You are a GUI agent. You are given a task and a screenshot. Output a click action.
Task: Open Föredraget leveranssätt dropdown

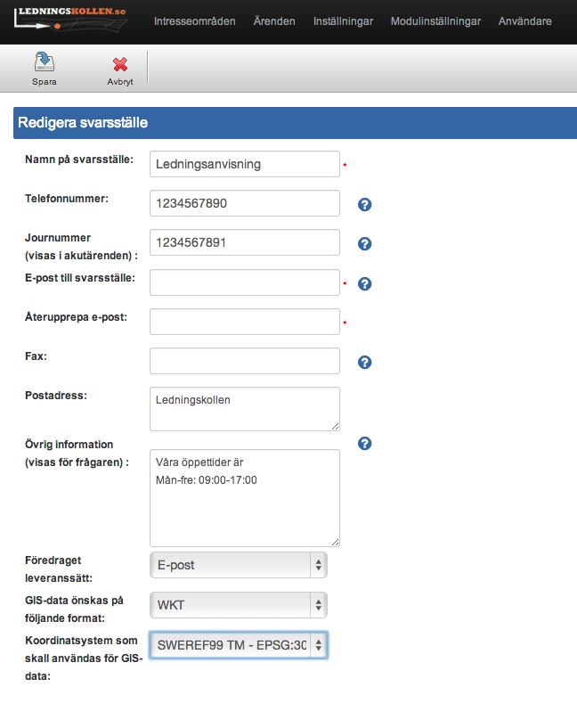pyautogui.click(x=239, y=565)
